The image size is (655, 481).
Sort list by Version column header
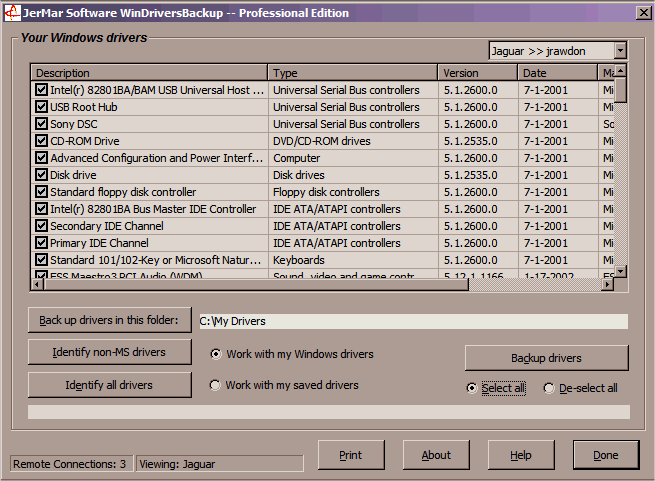(x=478, y=73)
